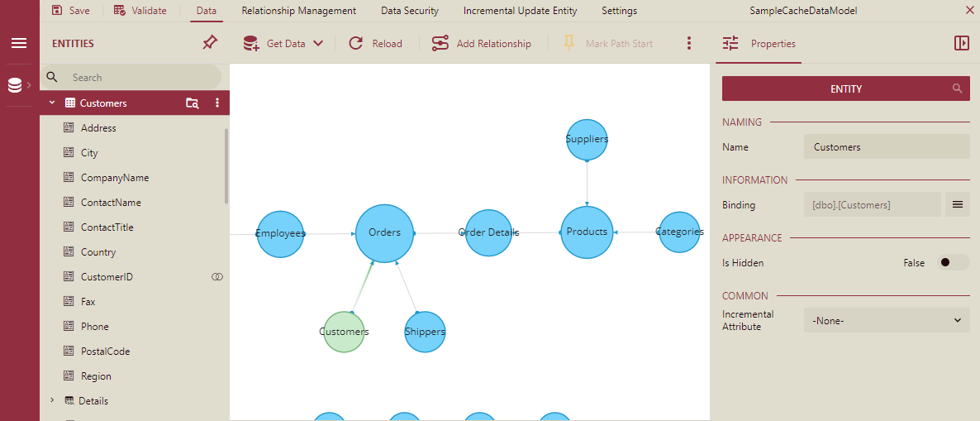The height and width of the screenshot is (421, 980).
Task: Select the Suppliers entity node
Action: click(x=587, y=140)
